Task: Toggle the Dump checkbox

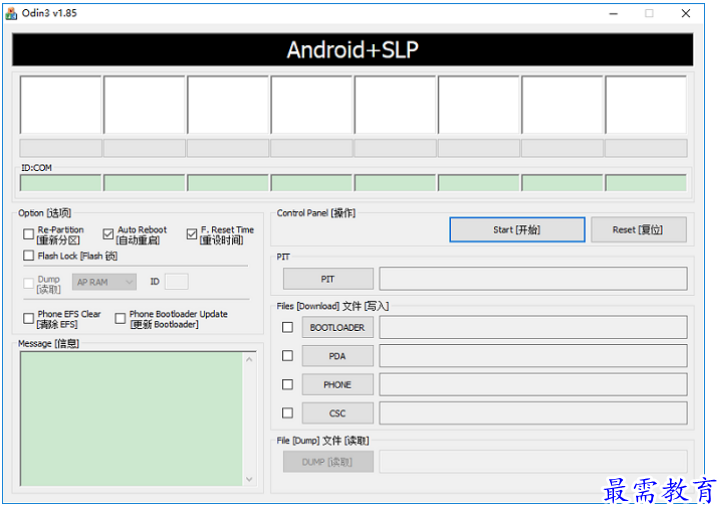Action: 29,283
